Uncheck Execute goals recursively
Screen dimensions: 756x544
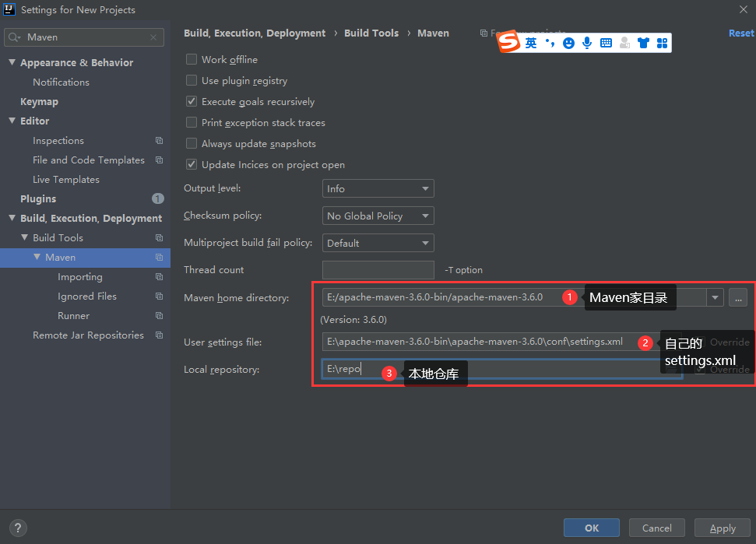click(x=192, y=101)
